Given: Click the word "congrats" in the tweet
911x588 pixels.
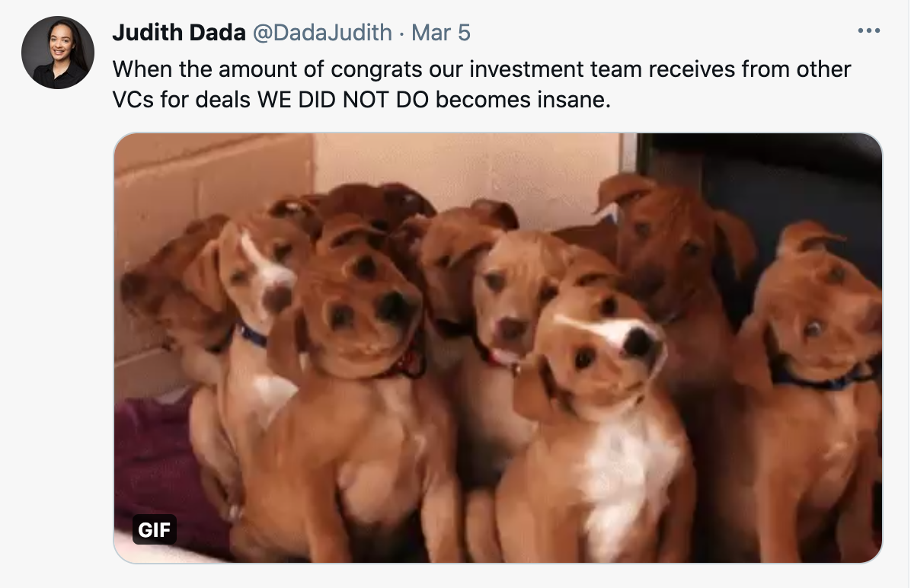Looking at the screenshot, I should [x=376, y=69].
